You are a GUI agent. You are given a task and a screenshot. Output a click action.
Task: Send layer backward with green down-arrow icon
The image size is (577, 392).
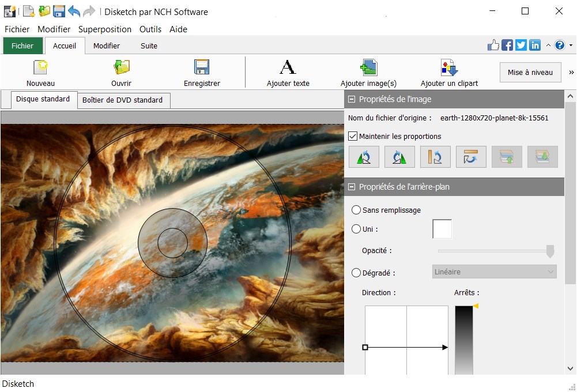point(542,157)
